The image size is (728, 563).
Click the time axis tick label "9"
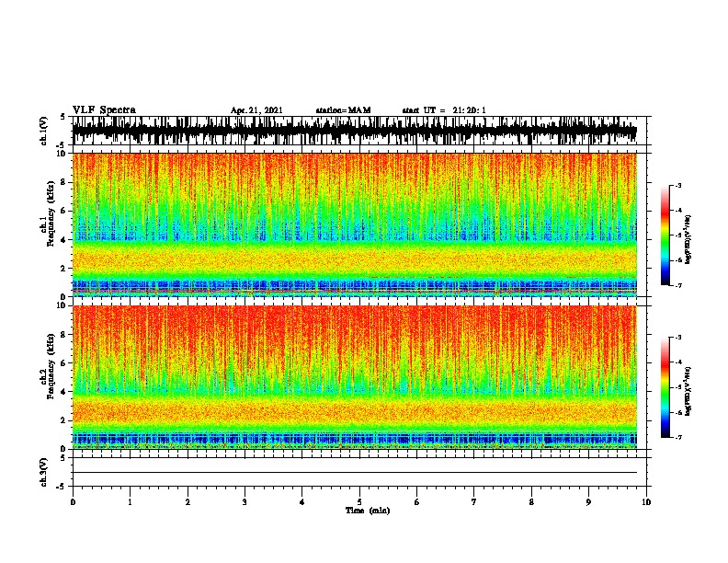point(588,502)
